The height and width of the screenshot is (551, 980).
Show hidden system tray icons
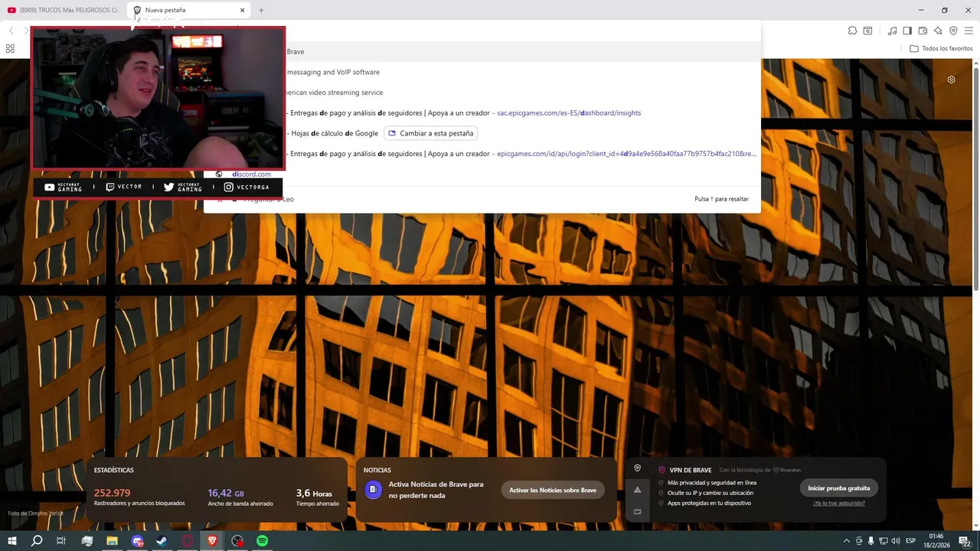point(846,541)
